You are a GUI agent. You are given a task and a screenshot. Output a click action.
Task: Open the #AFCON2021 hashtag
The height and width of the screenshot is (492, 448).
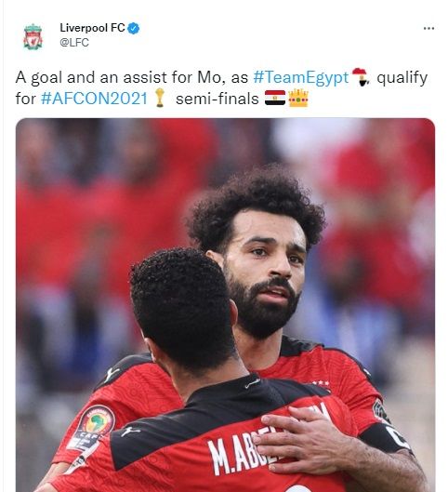pos(94,99)
